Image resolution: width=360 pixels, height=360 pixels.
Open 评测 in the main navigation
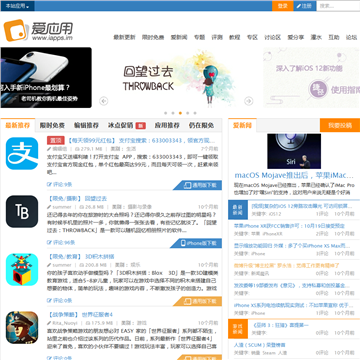[x=217, y=37]
